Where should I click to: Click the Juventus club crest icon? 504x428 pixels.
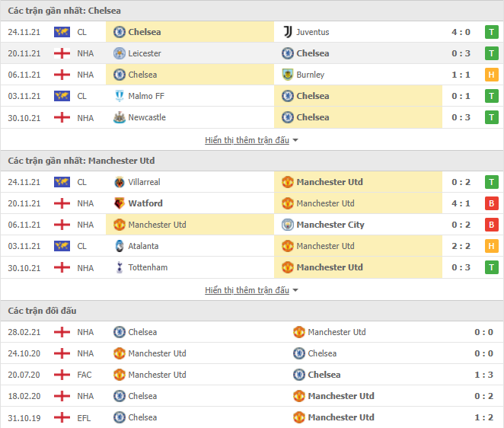288,32
